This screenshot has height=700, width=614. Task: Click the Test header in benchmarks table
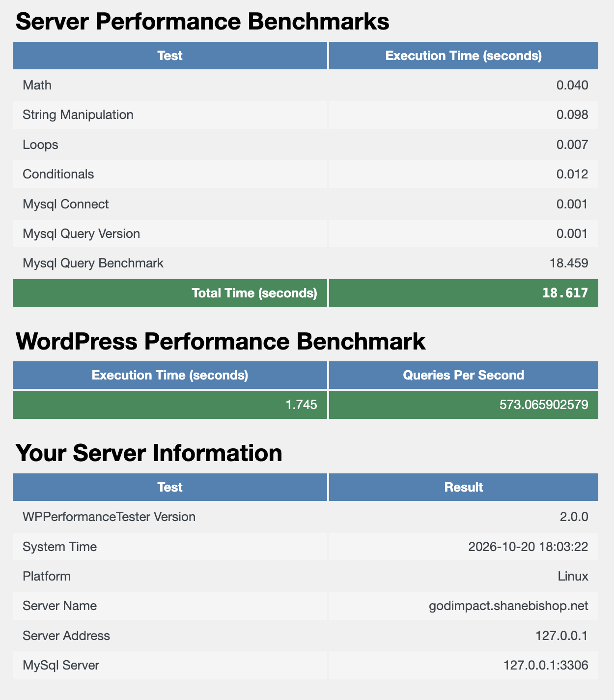(170, 56)
